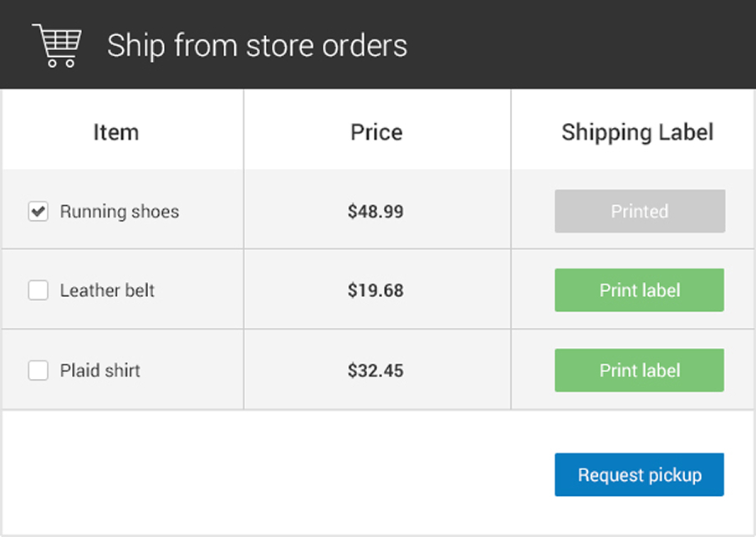Select the Item column header

click(x=115, y=131)
